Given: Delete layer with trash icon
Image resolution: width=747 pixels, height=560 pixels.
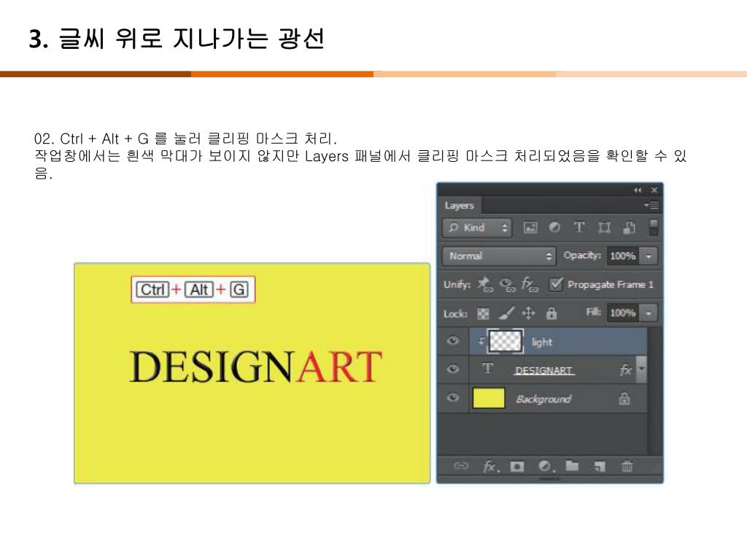Looking at the screenshot, I should [627, 466].
